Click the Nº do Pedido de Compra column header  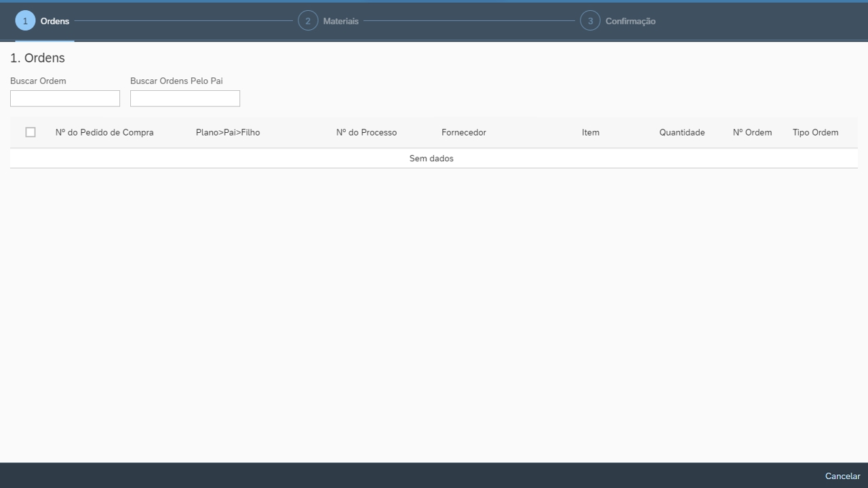[104, 132]
